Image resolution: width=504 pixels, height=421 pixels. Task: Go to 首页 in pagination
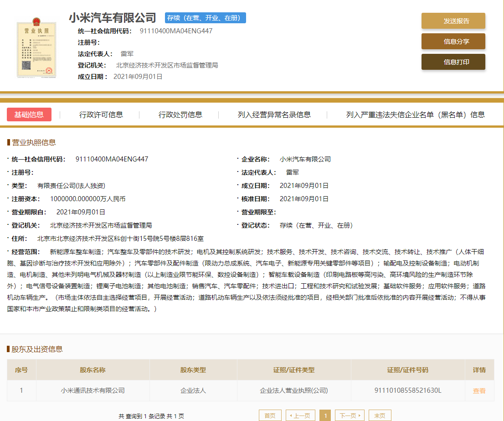coord(270,416)
